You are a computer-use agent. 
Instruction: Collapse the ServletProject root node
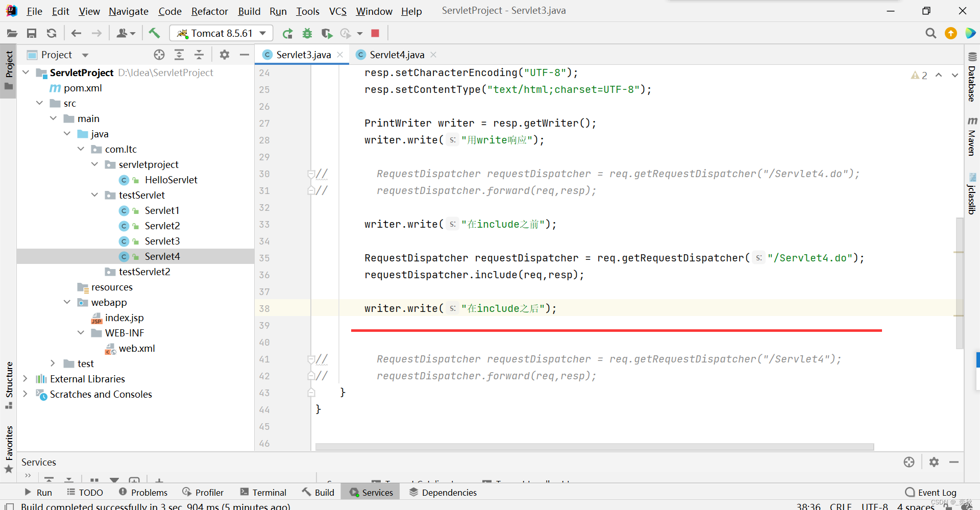[26, 72]
